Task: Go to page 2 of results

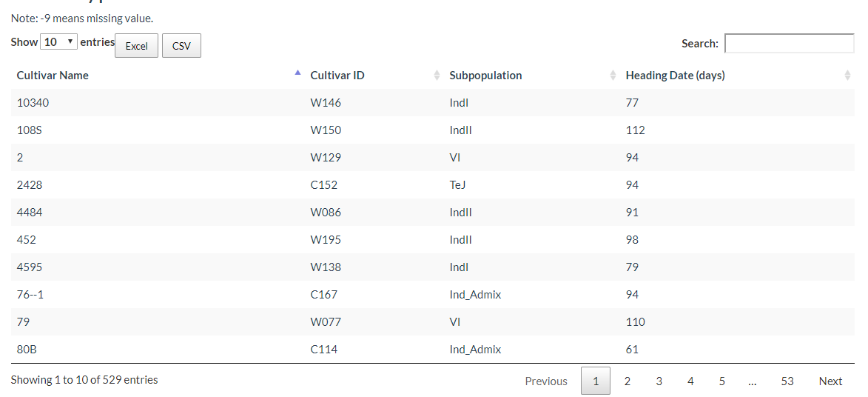Action: (628, 381)
